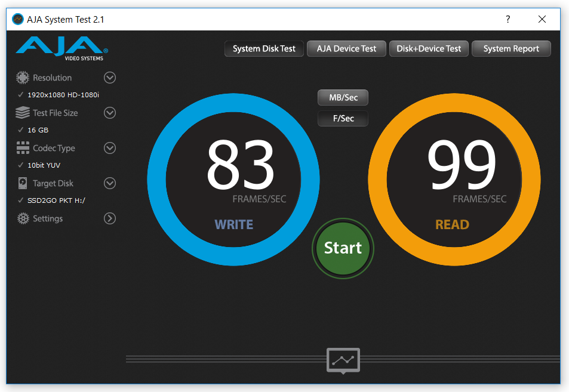
Task: Click the Target Disk label
Action: point(53,183)
